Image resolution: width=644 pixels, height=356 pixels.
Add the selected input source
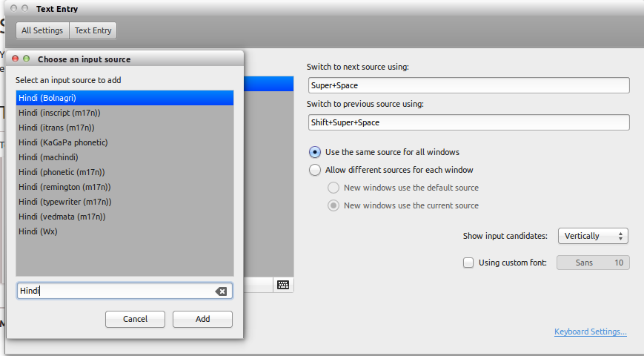coord(202,319)
